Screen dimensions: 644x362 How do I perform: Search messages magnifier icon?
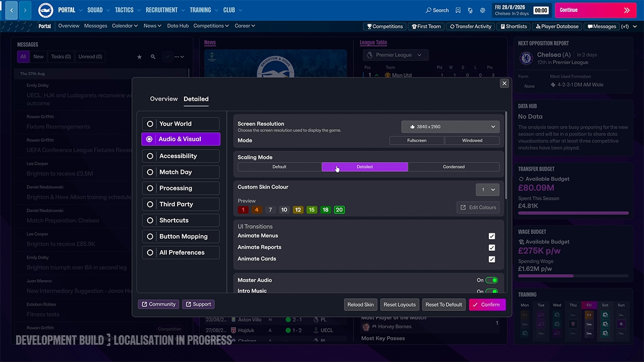(x=153, y=57)
